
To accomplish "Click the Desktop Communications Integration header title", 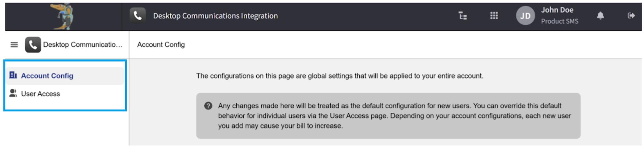I will click(215, 16).
